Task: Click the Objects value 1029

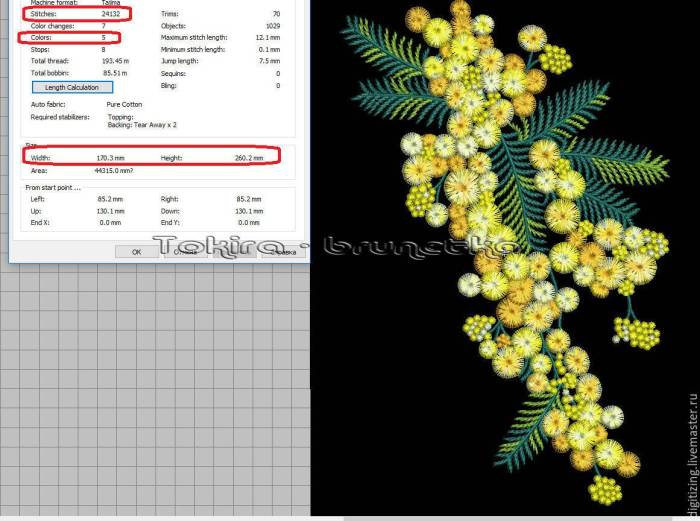Action: tap(272, 26)
